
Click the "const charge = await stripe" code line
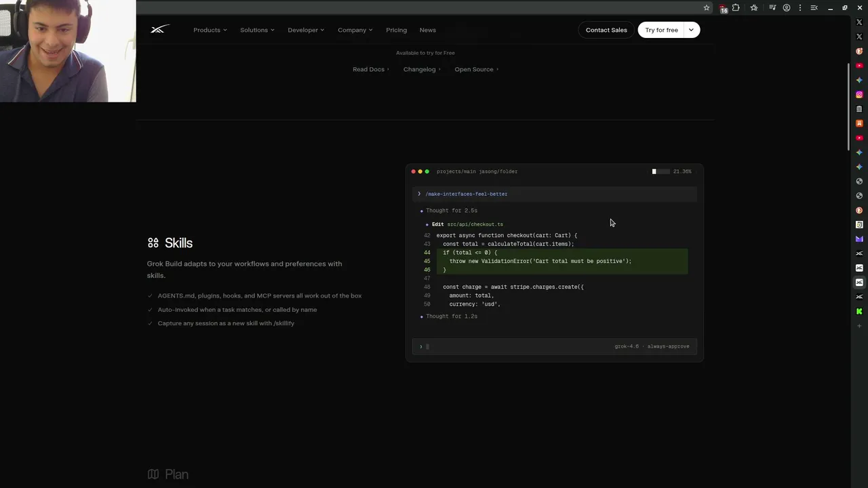513,287
